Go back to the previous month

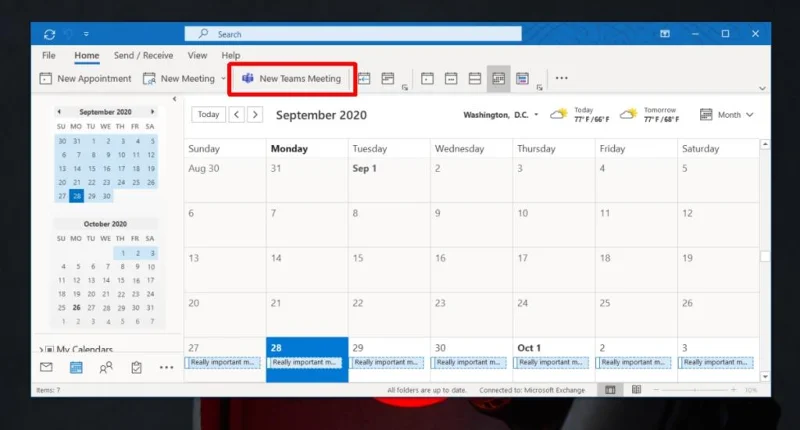click(x=237, y=114)
